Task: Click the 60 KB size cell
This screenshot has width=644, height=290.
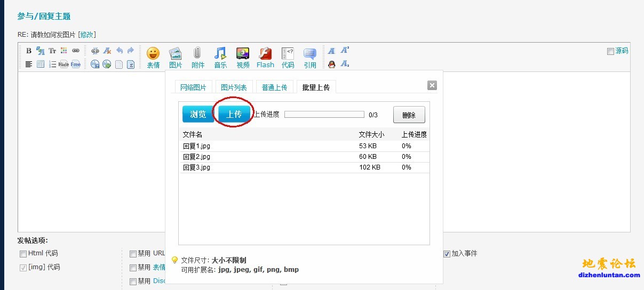Action: [x=368, y=157]
